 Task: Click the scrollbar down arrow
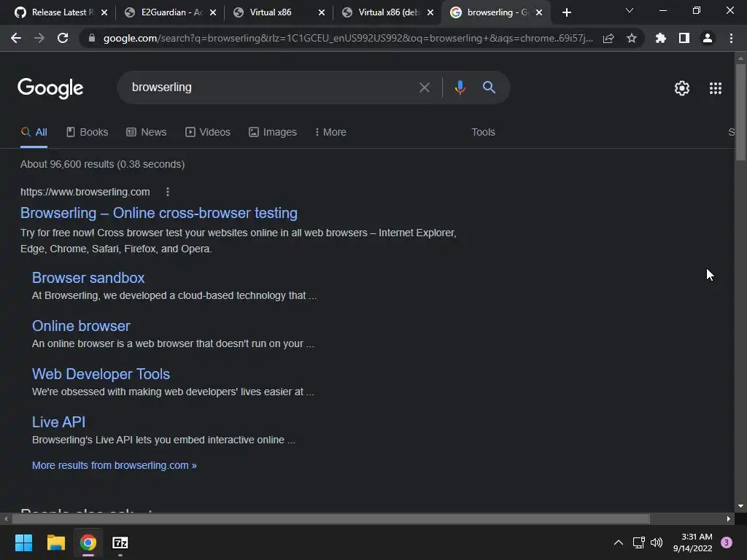740,506
